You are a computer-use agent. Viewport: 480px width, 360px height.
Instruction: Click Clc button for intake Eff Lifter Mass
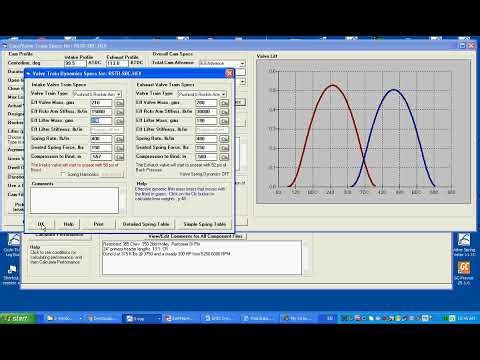coord(119,121)
